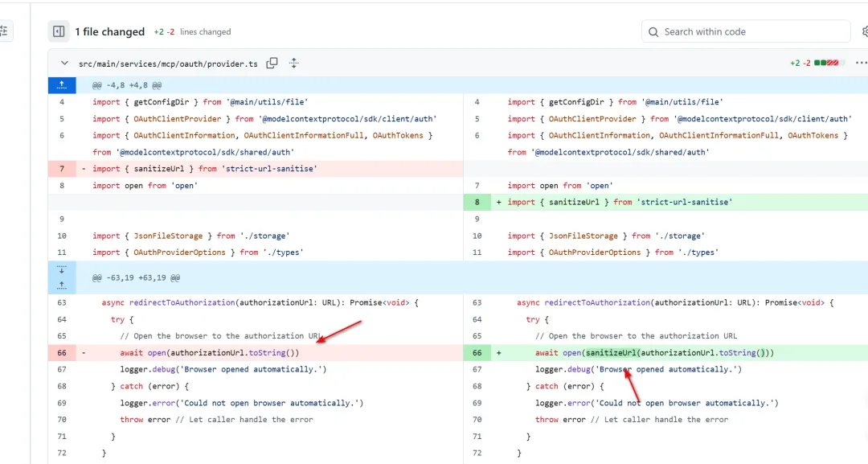Expand lines above the first hunk

[62, 85]
